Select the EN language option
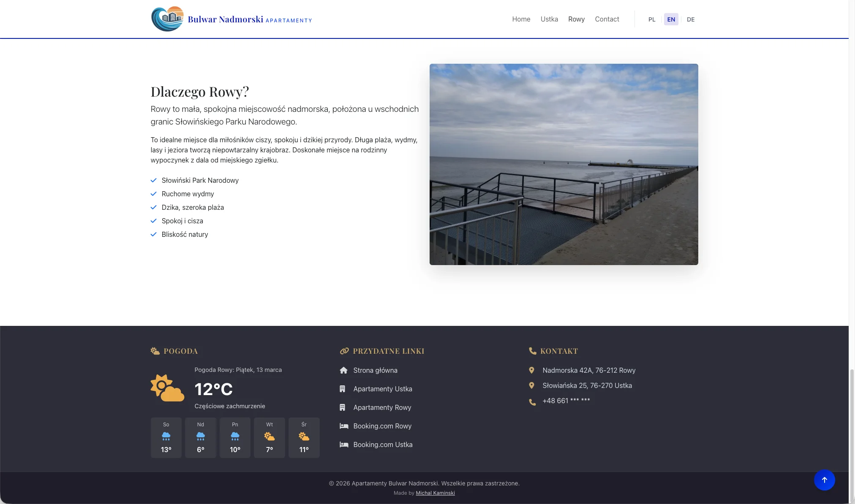Image resolution: width=855 pixels, height=504 pixels. click(x=671, y=19)
